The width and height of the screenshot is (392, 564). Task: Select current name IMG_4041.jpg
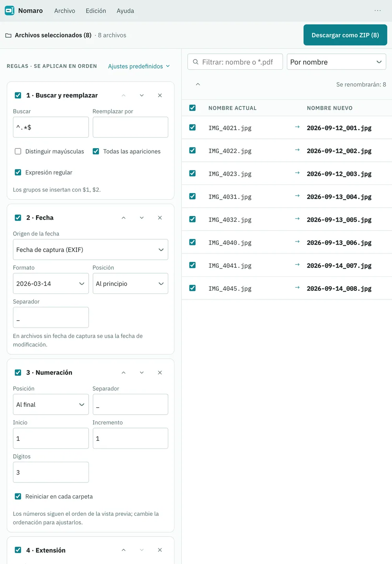tap(230, 266)
